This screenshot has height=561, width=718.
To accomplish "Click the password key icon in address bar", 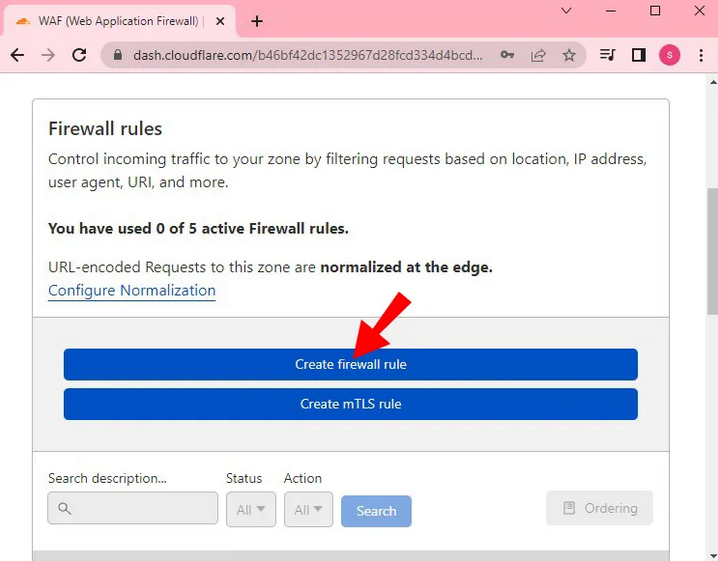I will coord(508,56).
